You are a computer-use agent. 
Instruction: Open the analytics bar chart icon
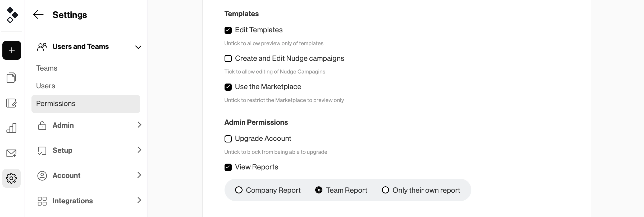point(12,128)
